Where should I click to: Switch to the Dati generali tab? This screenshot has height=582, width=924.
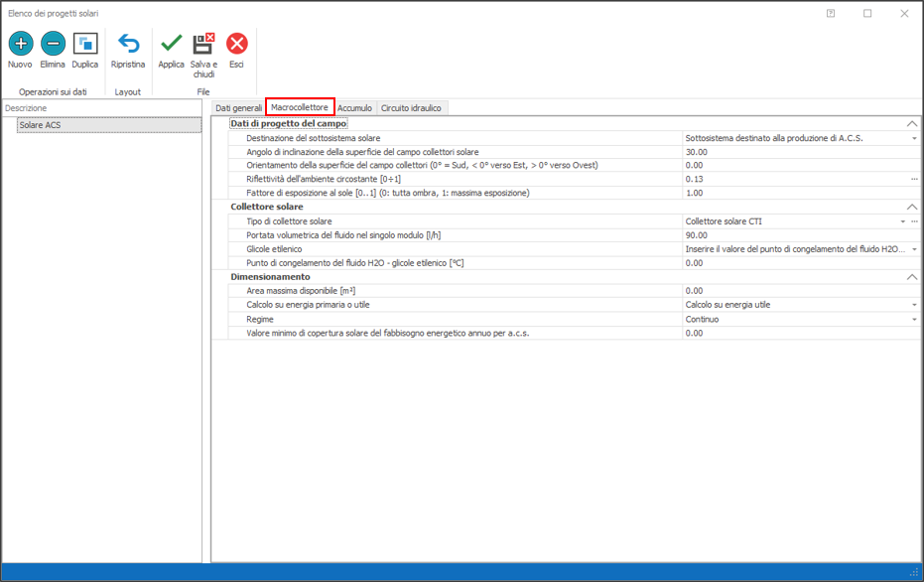point(238,107)
